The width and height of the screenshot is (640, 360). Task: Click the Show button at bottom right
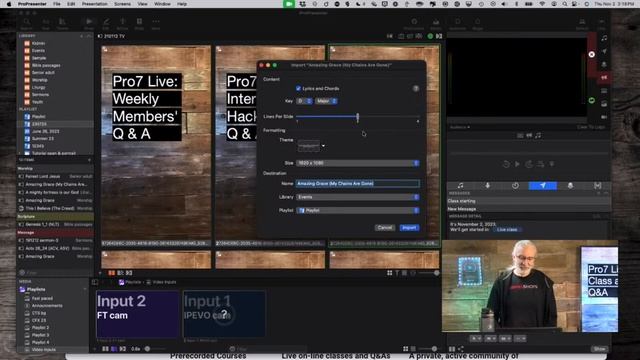click(x=600, y=349)
